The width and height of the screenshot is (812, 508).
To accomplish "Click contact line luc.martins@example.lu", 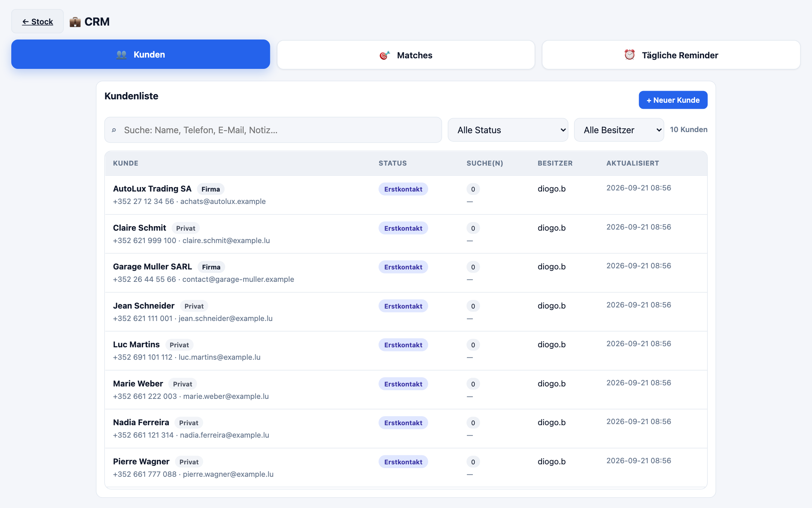I will [186, 357].
